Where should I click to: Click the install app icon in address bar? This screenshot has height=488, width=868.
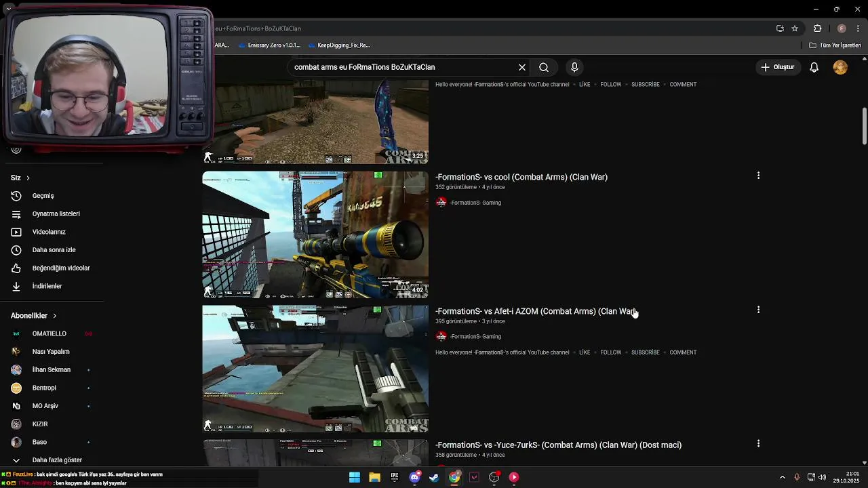click(x=780, y=28)
